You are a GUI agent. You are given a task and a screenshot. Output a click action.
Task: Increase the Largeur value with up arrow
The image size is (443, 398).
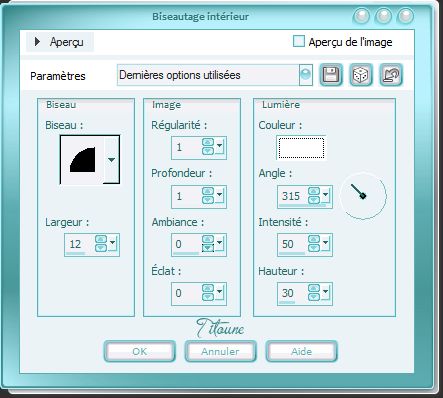click(101, 240)
